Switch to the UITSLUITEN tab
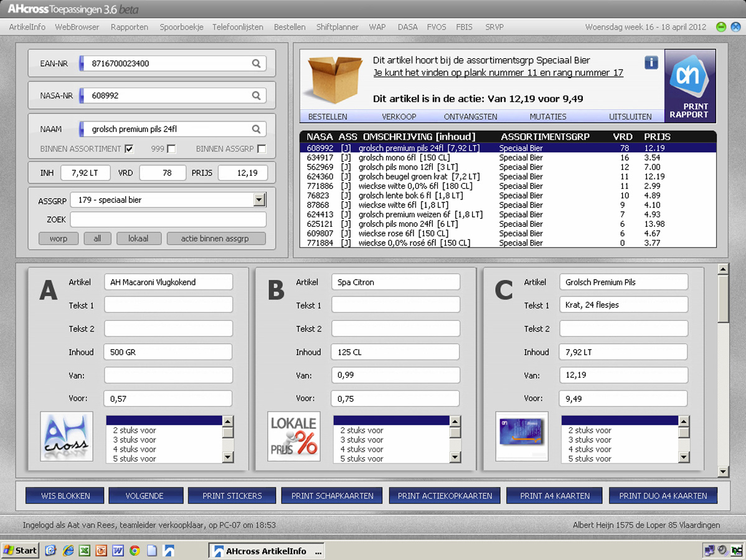The height and width of the screenshot is (560, 746). pyautogui.click(x=630, y=116)
